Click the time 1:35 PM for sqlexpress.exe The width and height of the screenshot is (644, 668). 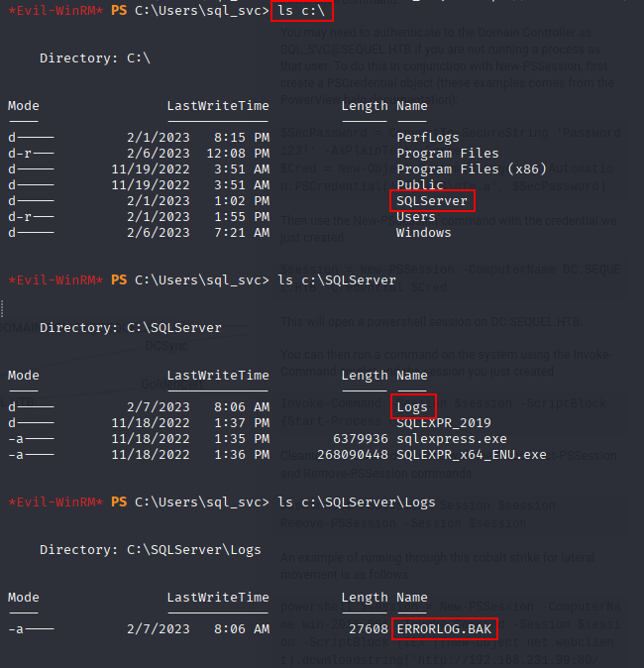(x=242, y=438)
